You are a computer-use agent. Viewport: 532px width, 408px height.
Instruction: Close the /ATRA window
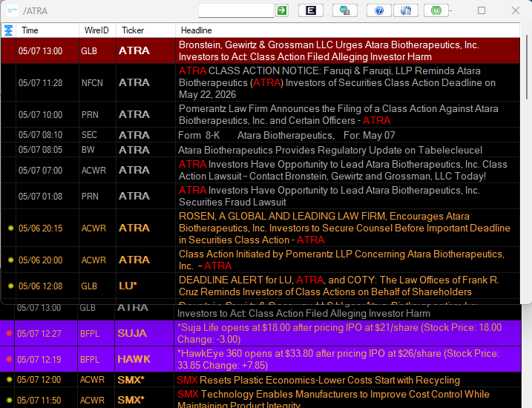tap(516, 10)
